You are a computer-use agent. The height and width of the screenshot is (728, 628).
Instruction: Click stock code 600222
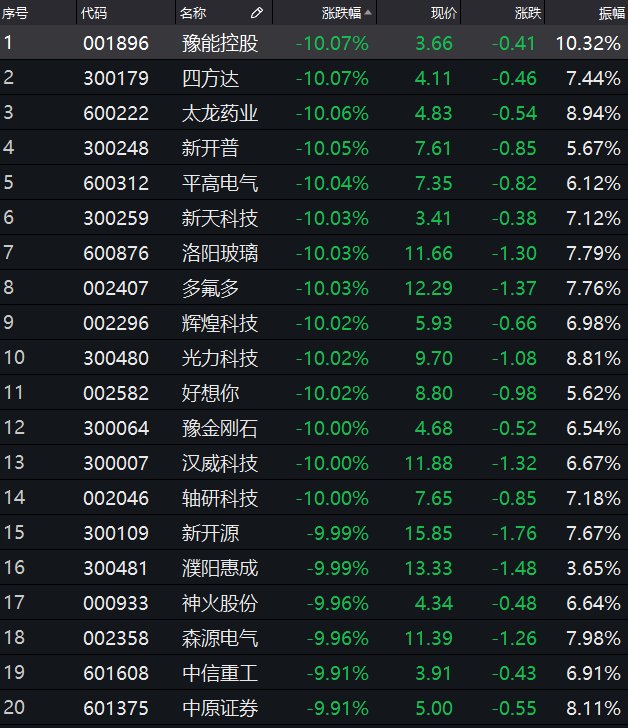116,113
